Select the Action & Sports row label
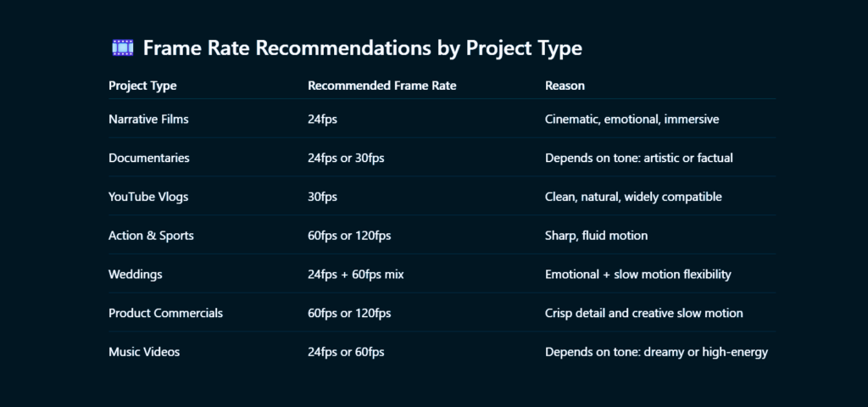 (151, 236)
